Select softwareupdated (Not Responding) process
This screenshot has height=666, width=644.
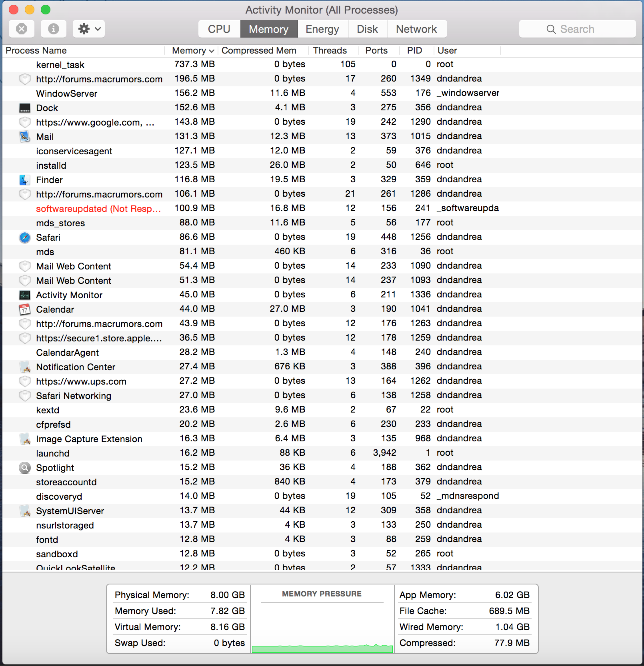(x=322, y=209)
